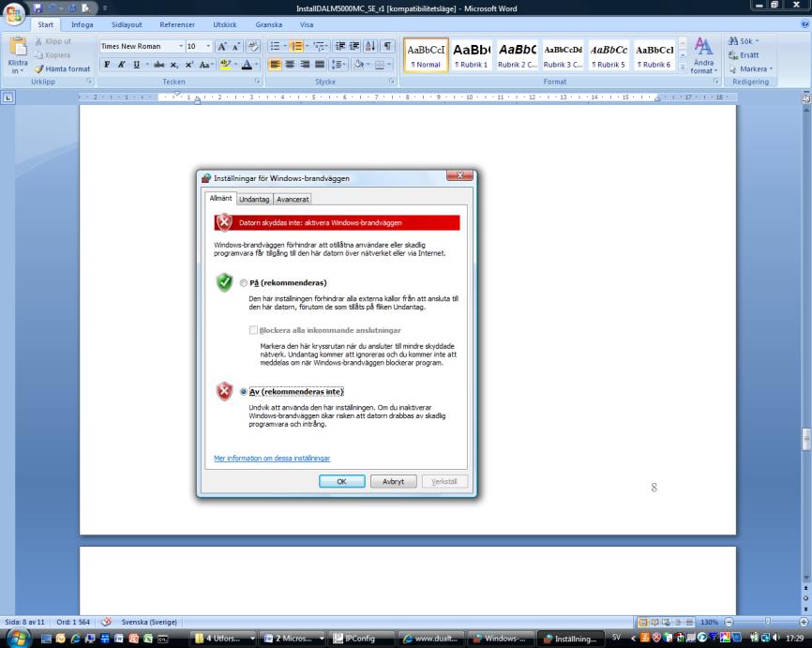Click the spelling check status icon
812x648 pixels.
(x=106, y=622)
